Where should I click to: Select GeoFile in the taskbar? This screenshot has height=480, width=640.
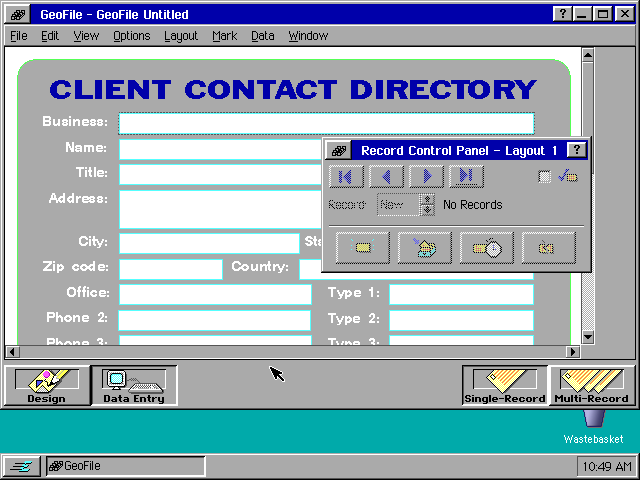pyautogui.click(x=125, y=466)
